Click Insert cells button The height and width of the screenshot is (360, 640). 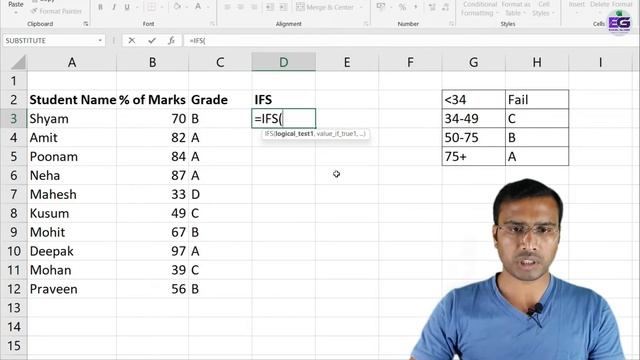click(576, 4)
